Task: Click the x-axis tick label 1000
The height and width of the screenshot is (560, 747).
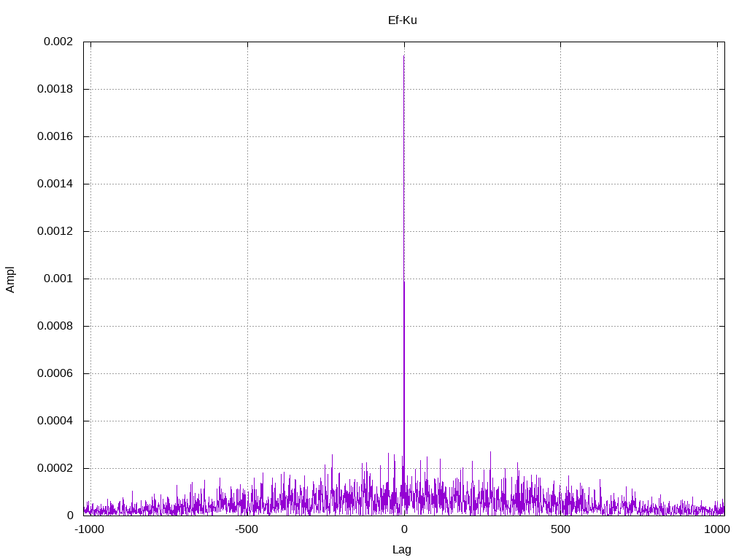Action: tap(717, 529)
